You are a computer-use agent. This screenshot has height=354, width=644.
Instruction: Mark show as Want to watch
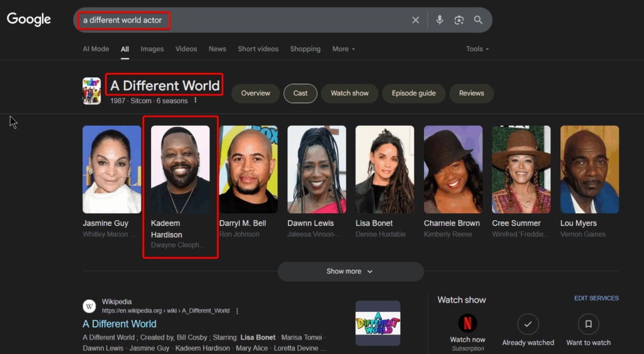click(588, 324)
